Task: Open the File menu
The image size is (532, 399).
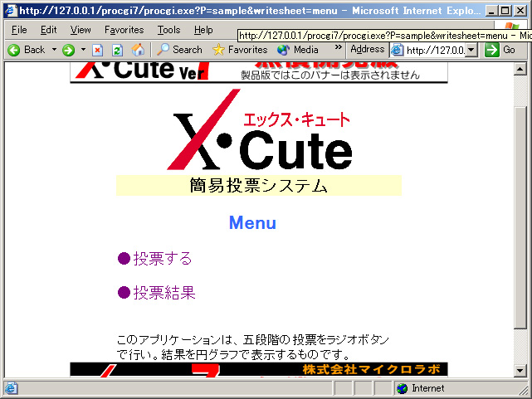Action: click(x=19, y=30)
